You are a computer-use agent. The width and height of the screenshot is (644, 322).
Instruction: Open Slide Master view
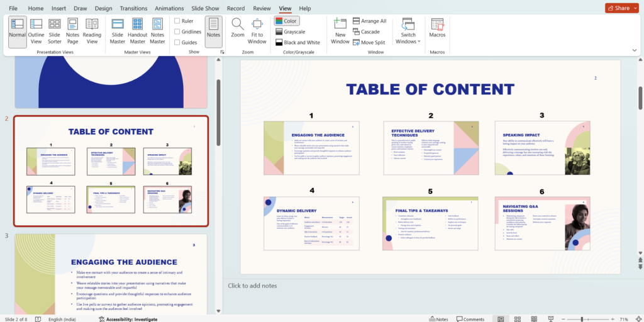point(118,31)
